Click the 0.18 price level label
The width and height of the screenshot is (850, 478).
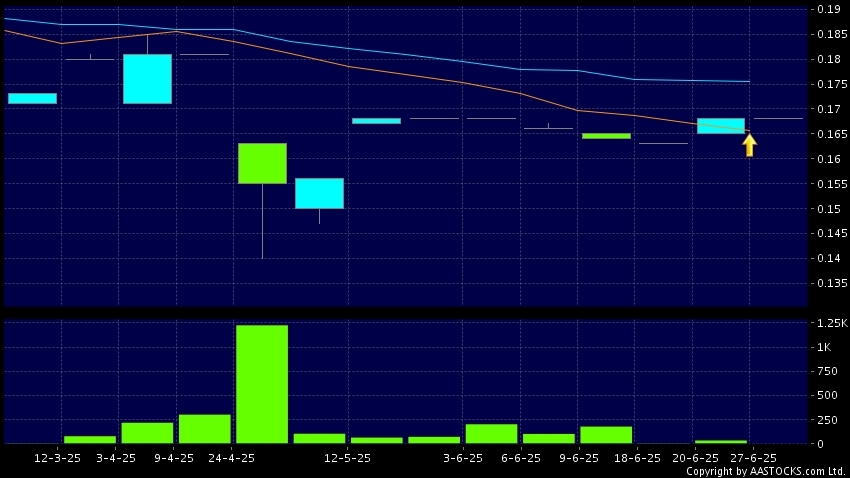click(x=828, y=59)
